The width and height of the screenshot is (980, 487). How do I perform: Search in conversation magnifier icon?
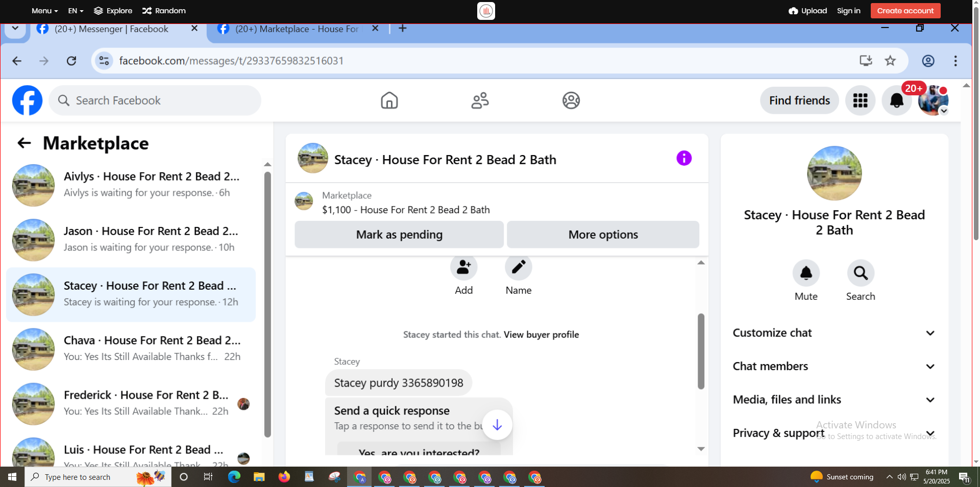pos(861,273)
